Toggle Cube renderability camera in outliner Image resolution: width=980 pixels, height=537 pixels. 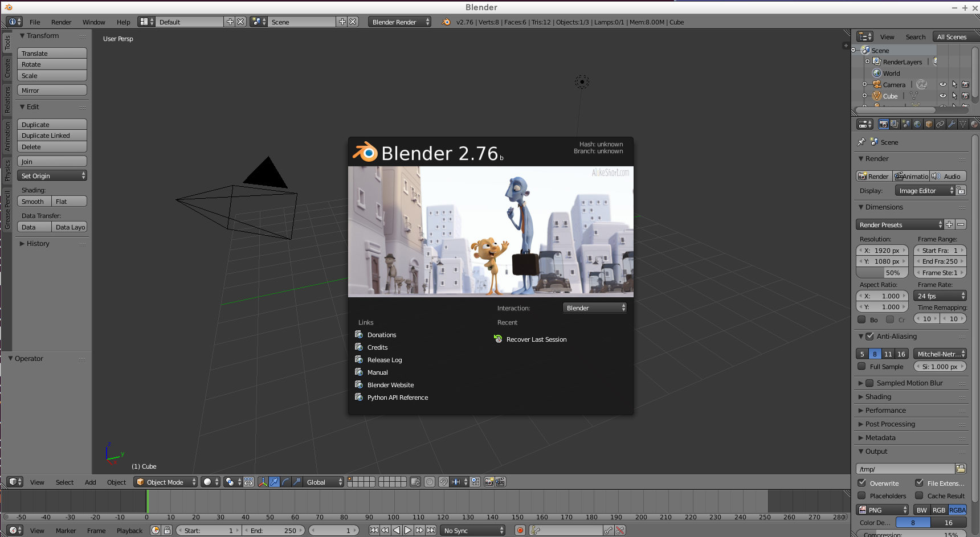tap(966, 96)
